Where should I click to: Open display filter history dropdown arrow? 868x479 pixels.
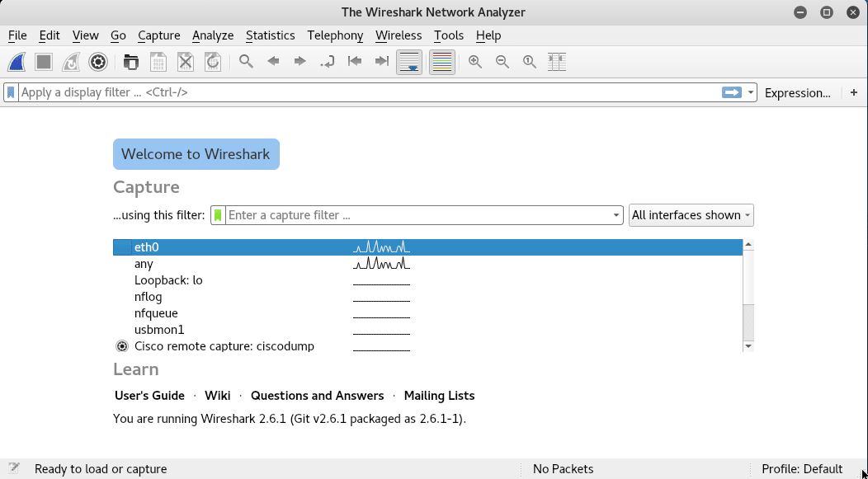[751, 92]
